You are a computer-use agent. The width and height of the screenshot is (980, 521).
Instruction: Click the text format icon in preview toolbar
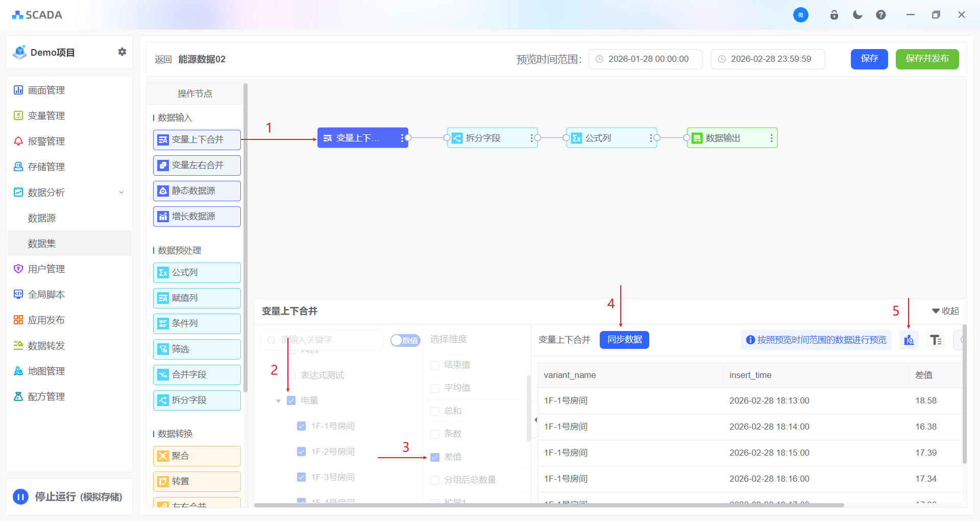[x=936, y=340]
